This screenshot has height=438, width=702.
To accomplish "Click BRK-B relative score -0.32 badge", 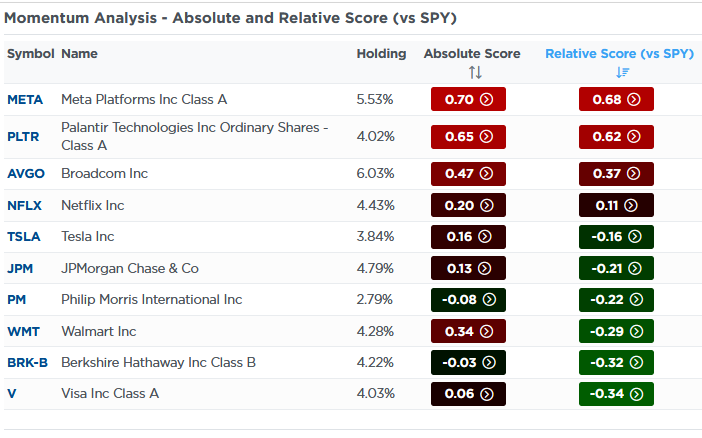I will point(616,362).
